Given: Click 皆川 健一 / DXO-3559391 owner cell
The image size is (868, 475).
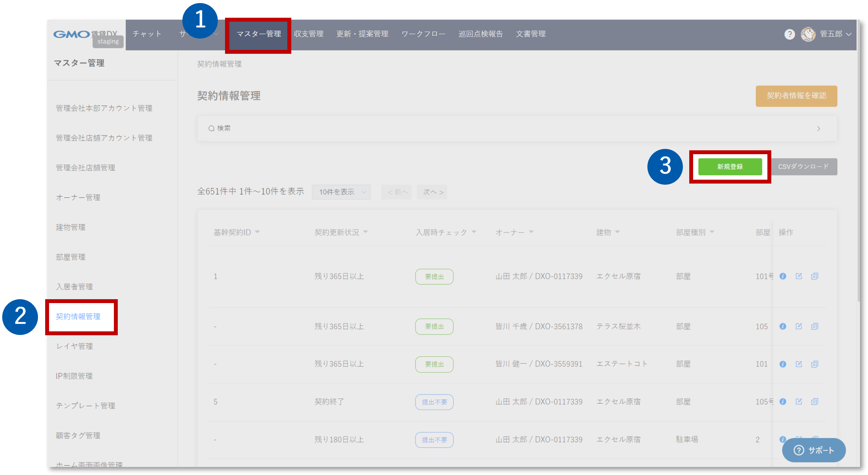Looking at the screenshot, I should (x=538, y=364).
